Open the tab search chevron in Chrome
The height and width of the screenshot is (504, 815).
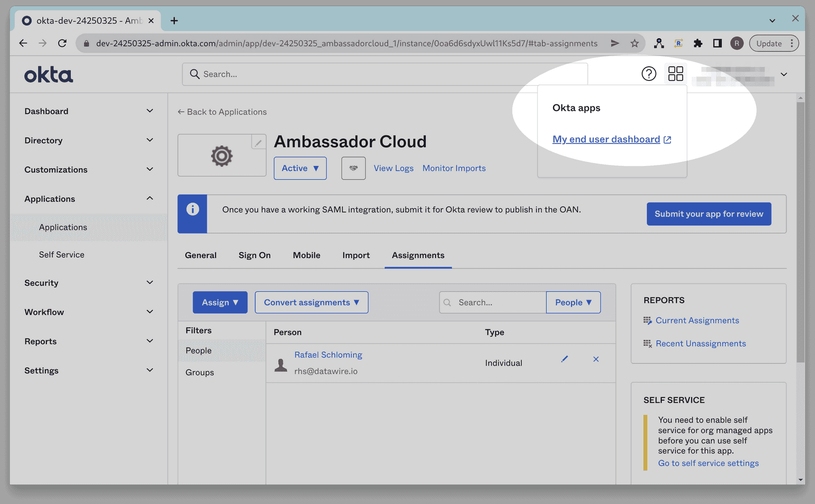[772, 21]
